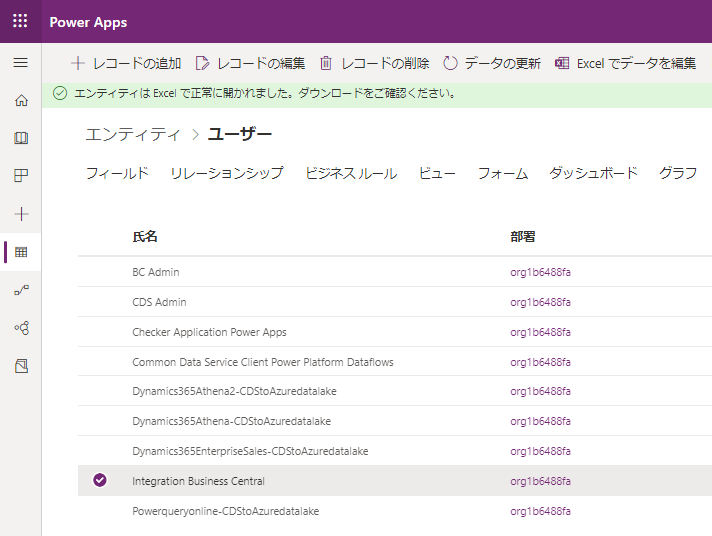The image size is (712, 536).
Task: Open org1b6488fa link for Powerqueryonline row
Action: pos(540,511)
